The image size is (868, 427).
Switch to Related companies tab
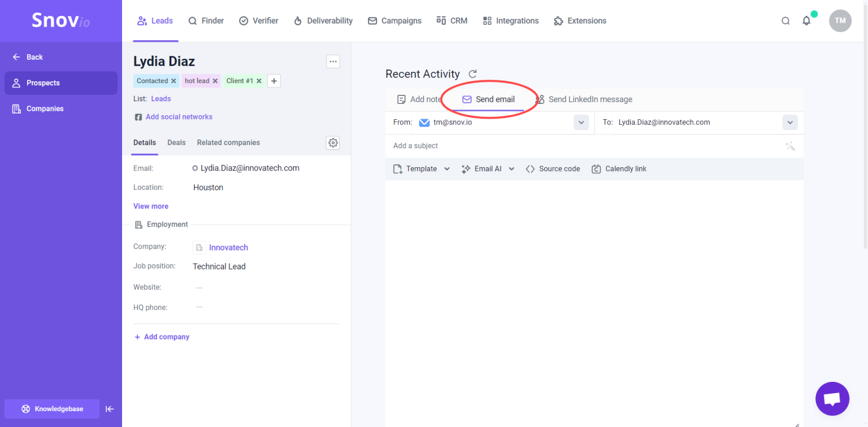[x=228, y=143]
